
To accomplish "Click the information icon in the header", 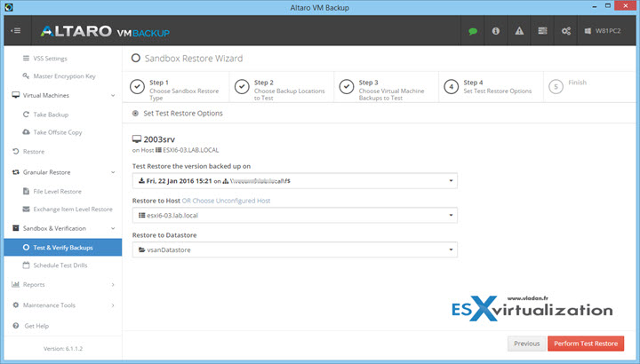I will tap(495, 30).
